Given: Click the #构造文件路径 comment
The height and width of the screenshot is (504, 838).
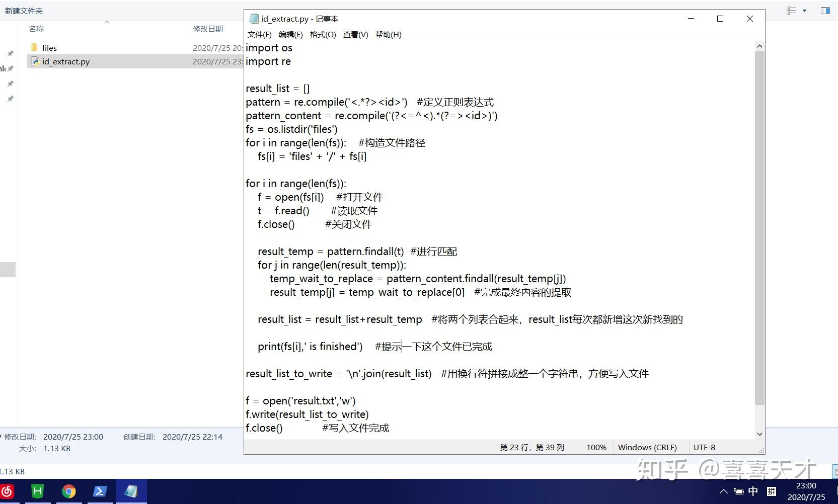Looking at the screenshot, I should 392,143.
